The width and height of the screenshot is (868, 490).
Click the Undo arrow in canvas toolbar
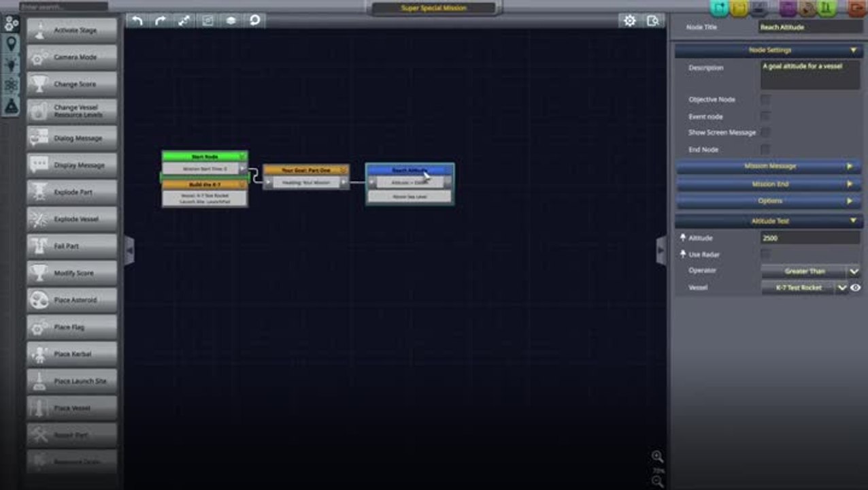(x=137, y=20)
